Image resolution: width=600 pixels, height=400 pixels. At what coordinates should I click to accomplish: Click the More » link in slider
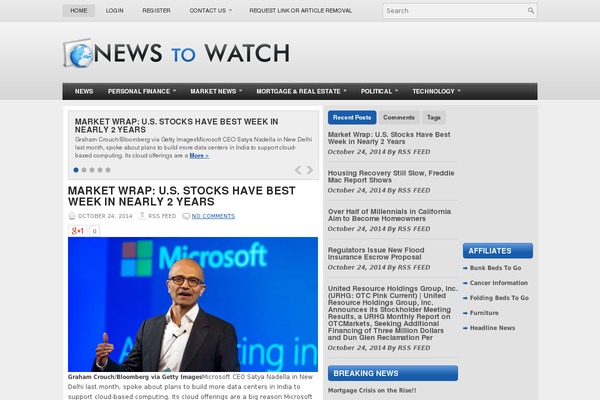(199, 156)
